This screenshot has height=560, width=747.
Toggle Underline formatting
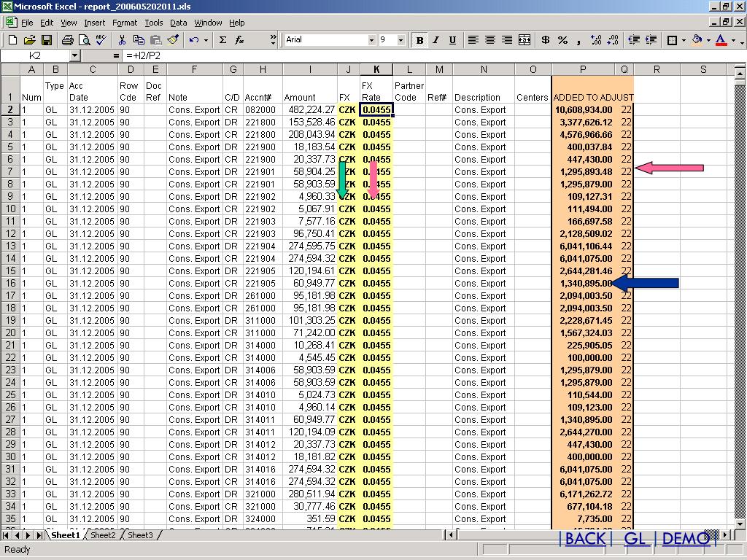[x=452, y=40]
